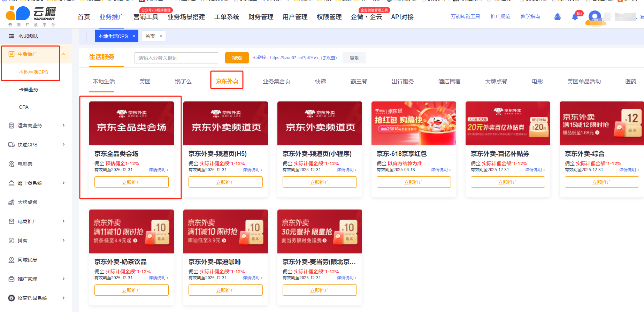Select the 卡券业务 sidebar item
Screen dimensions: 644x312
[29, 90]
